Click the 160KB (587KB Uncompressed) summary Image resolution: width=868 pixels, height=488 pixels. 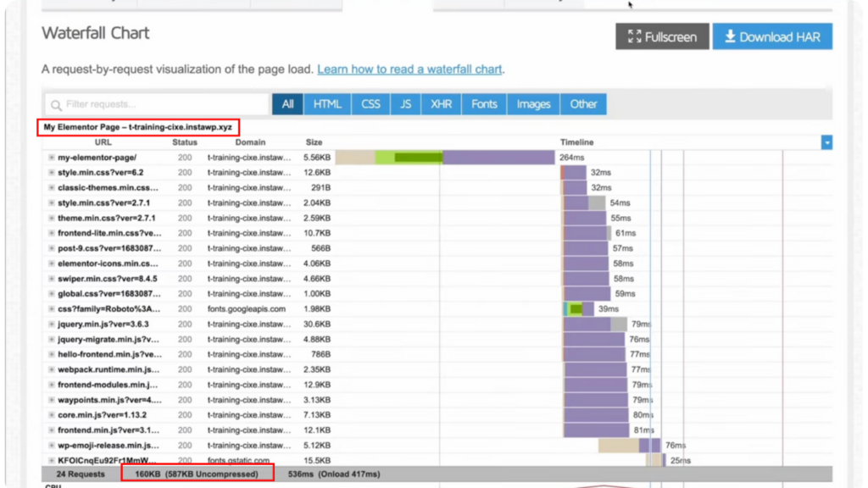pyautogui.click(x=197, y=474)
